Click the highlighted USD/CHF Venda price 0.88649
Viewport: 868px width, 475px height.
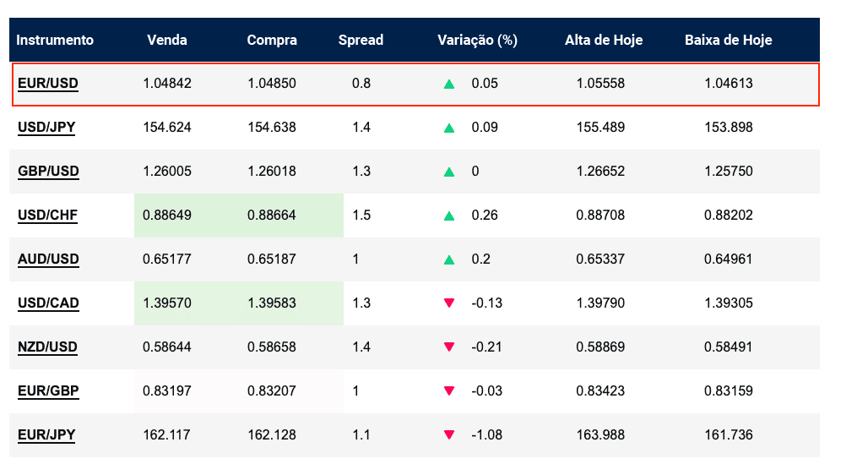[167, 216]
